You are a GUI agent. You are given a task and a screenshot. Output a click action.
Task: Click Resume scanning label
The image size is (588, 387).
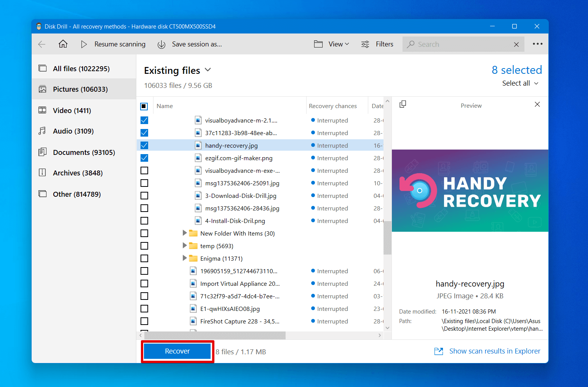[x=120, y=44]
